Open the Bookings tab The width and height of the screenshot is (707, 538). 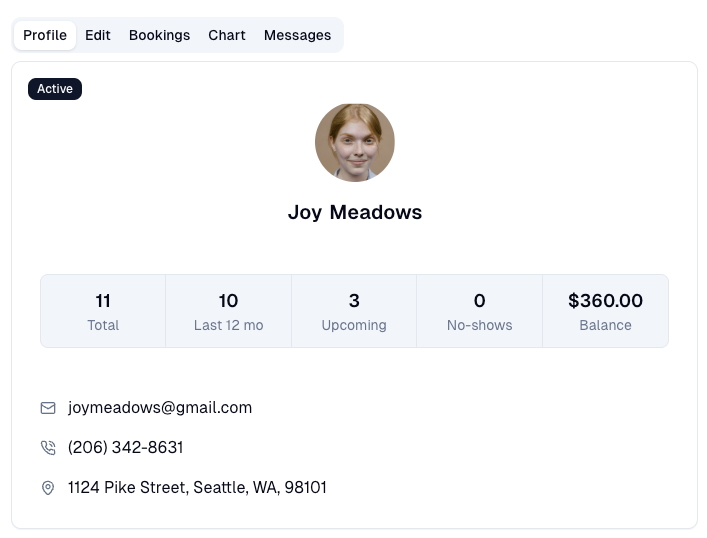[159, 35]
